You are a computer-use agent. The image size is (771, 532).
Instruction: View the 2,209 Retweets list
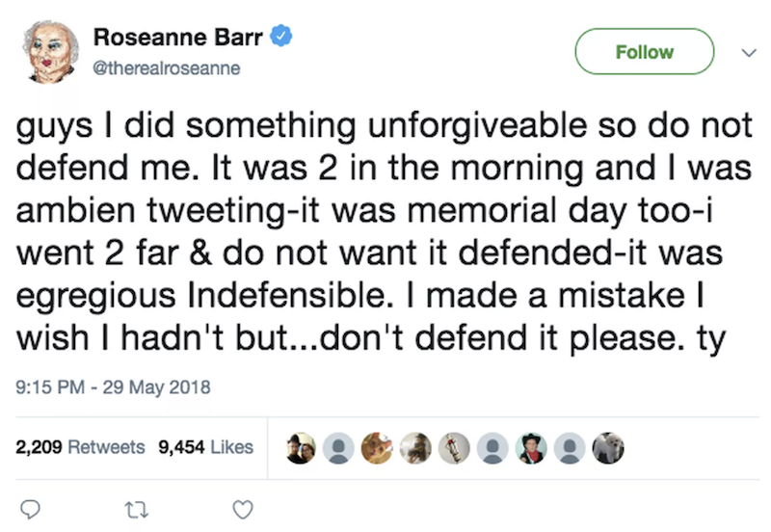(80, 447)
